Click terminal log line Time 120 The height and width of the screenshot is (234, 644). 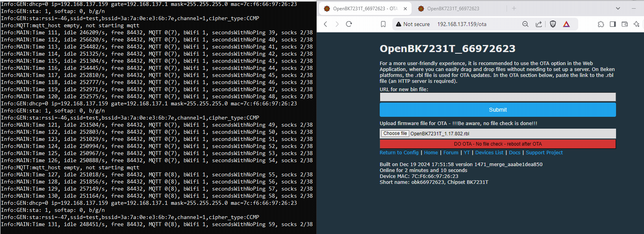[157, 96]
